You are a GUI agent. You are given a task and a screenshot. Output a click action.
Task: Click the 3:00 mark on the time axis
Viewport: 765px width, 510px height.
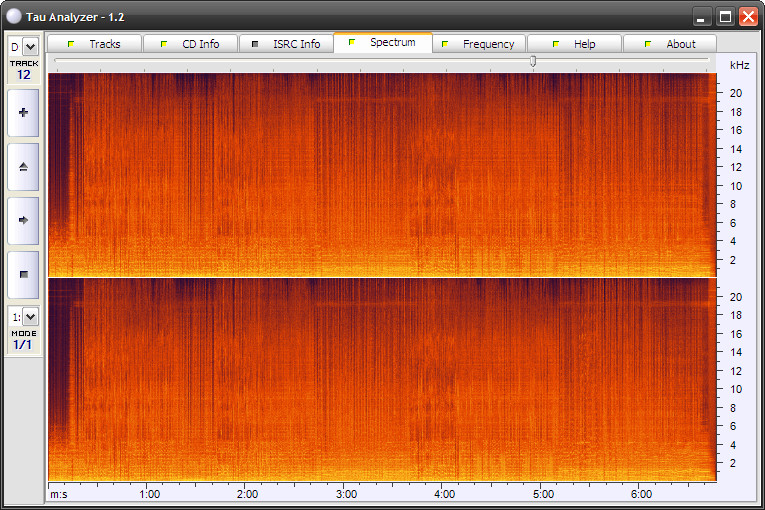(x=345, y=494)
